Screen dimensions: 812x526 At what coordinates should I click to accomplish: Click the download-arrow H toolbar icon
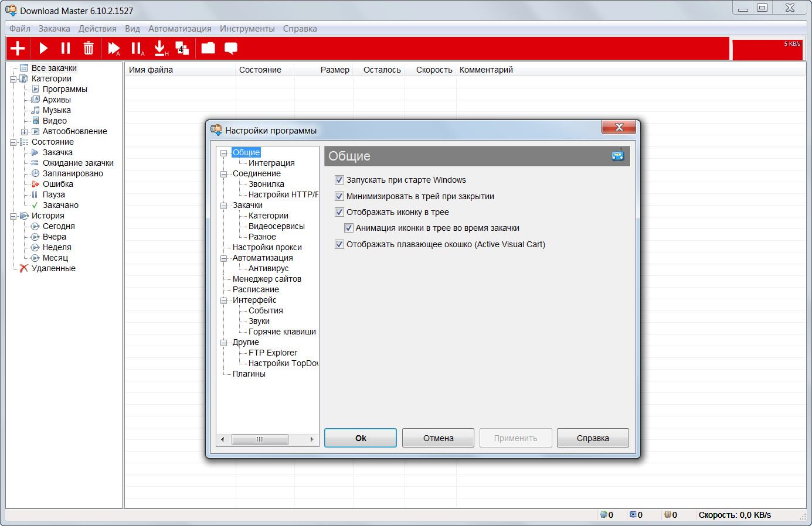point(160,49)
